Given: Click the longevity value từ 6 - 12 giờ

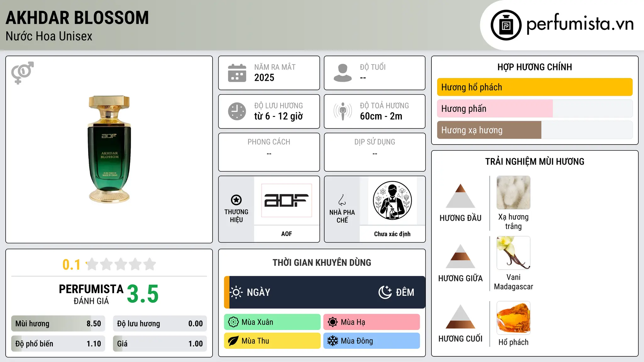Looking at the screenshot, I should (x=279, y=116).
